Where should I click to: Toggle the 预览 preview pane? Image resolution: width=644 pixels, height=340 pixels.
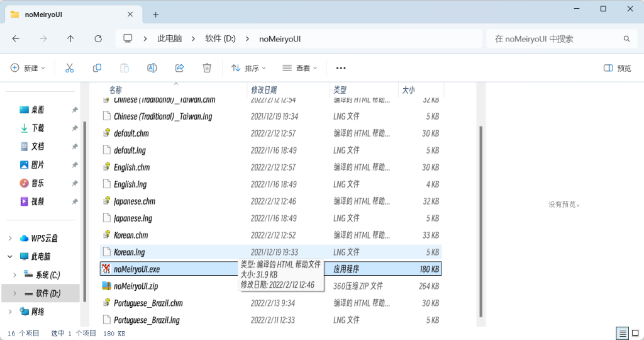[618, 68]
